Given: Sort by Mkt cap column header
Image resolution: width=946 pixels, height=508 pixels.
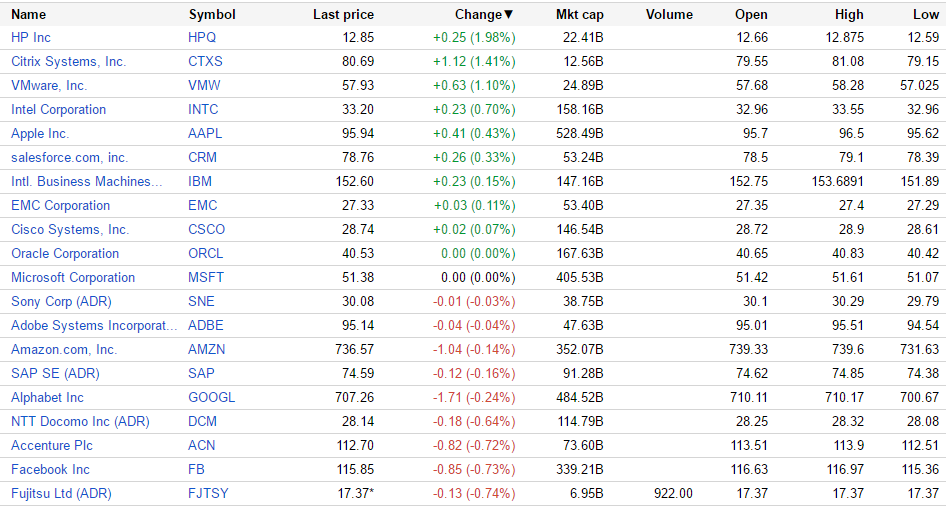Looking at the screenshot, I should coord(580,14).
